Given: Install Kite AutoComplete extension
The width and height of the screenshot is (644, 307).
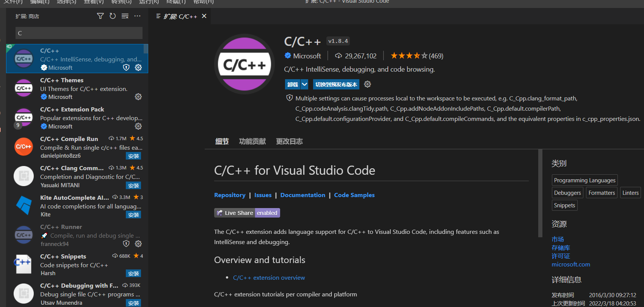Looking at the screenshot, I should click(133, 215).
